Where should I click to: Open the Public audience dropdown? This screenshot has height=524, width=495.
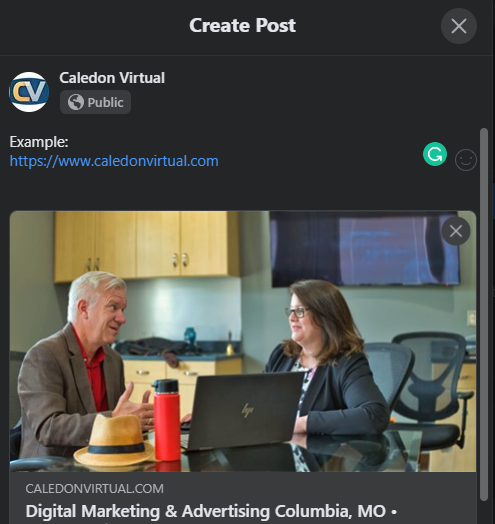95,102
